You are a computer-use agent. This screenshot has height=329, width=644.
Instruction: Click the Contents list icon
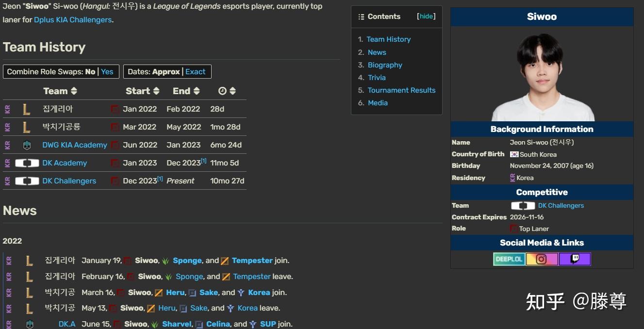pyautogui.click(x=361, y=16)
